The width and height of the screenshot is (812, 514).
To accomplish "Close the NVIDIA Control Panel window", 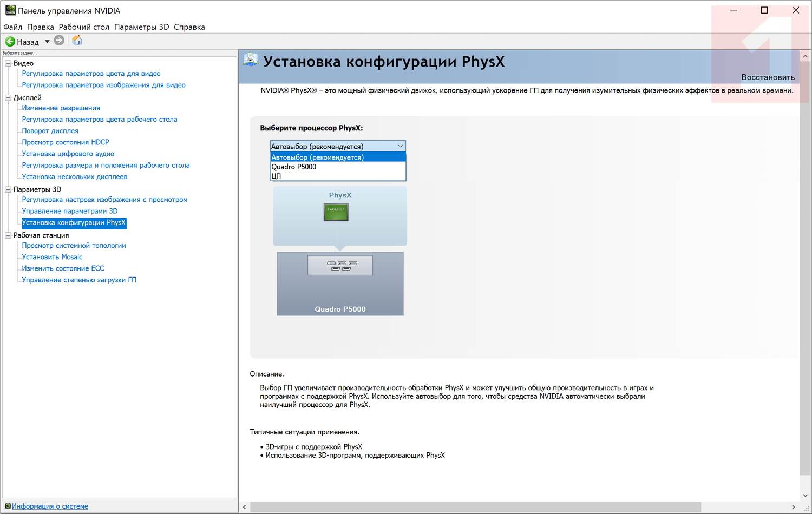I will point(795,10).
